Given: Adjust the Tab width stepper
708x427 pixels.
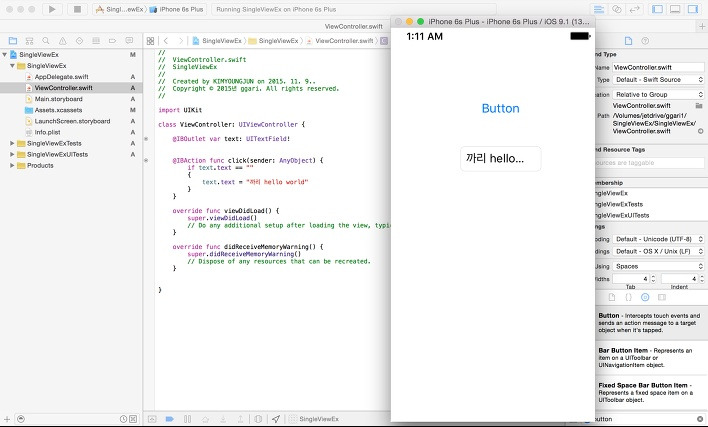Looking at the screenshot, I should point(653,279).
